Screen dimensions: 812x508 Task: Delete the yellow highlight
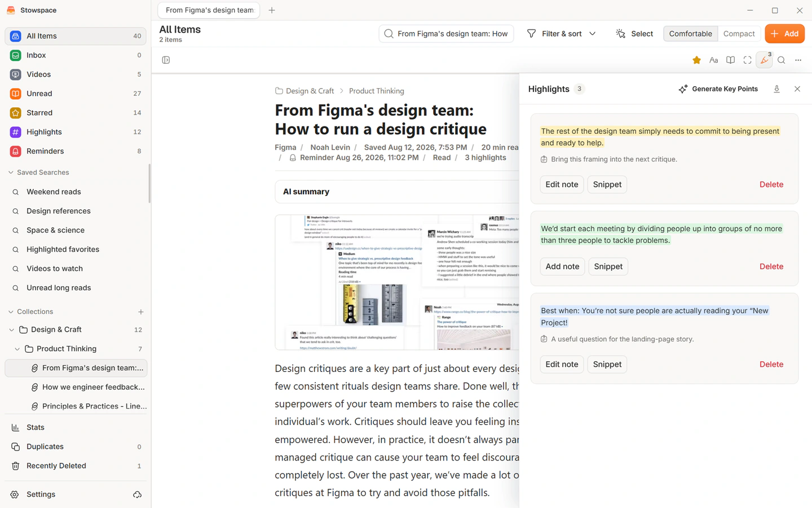pyautogui.click(x=771, y=185)
